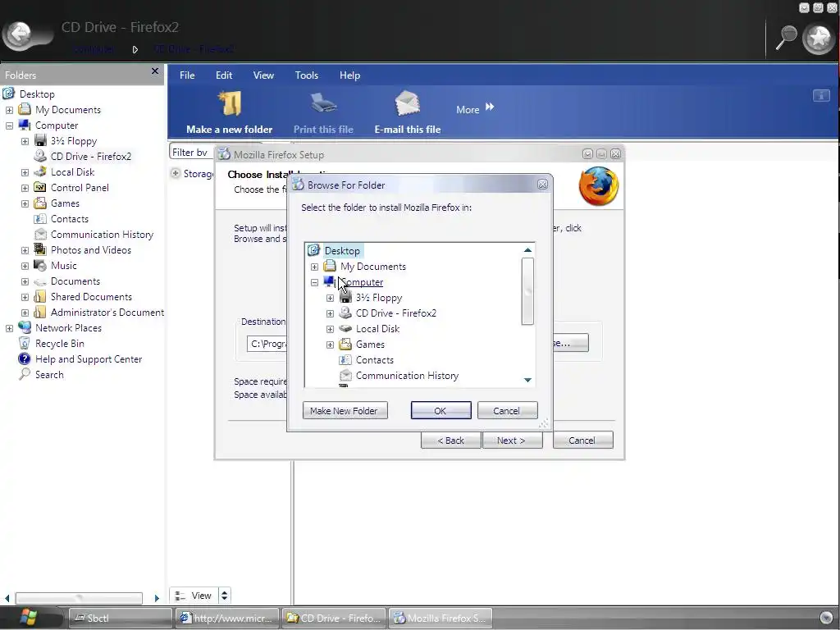Click the Print this file icon
Screen dimensions: 840x630
(323, 103)
